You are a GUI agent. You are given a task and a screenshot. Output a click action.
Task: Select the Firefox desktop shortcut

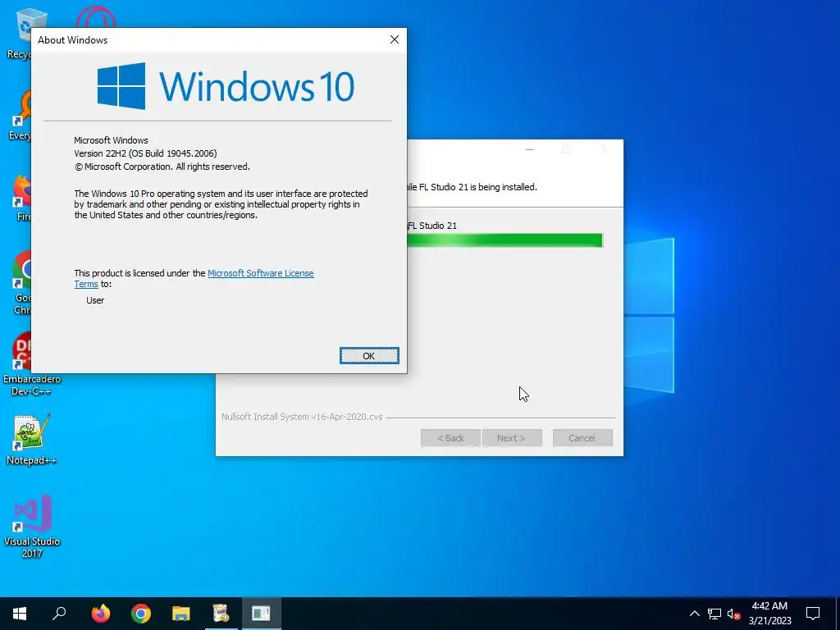pos(22,199)
